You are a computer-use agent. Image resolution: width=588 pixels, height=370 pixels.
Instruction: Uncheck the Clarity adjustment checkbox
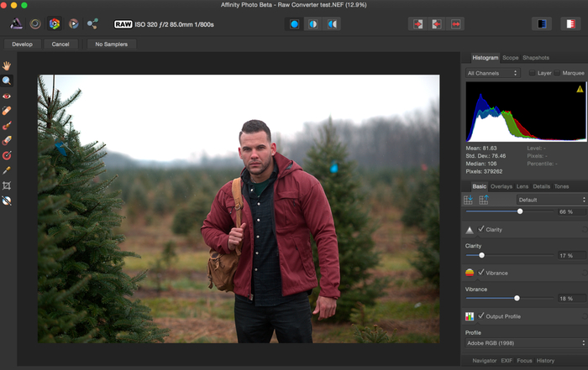(x=480, y=229)
